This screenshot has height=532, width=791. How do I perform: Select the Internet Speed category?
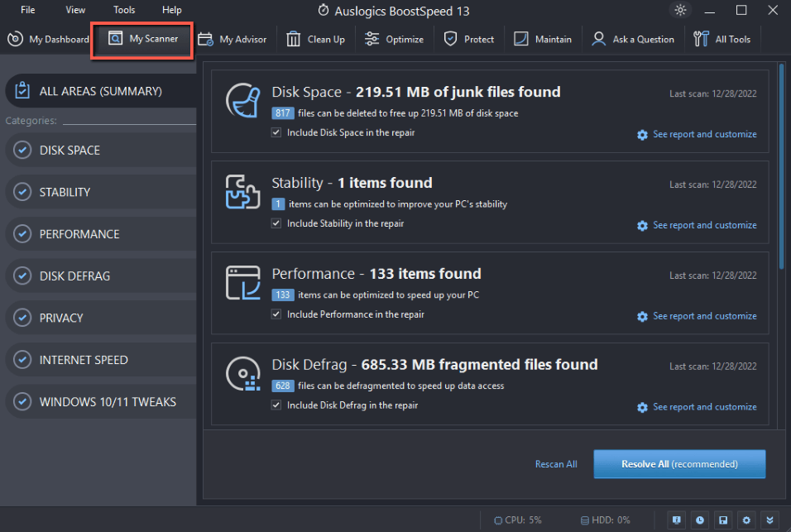(101, 360)
